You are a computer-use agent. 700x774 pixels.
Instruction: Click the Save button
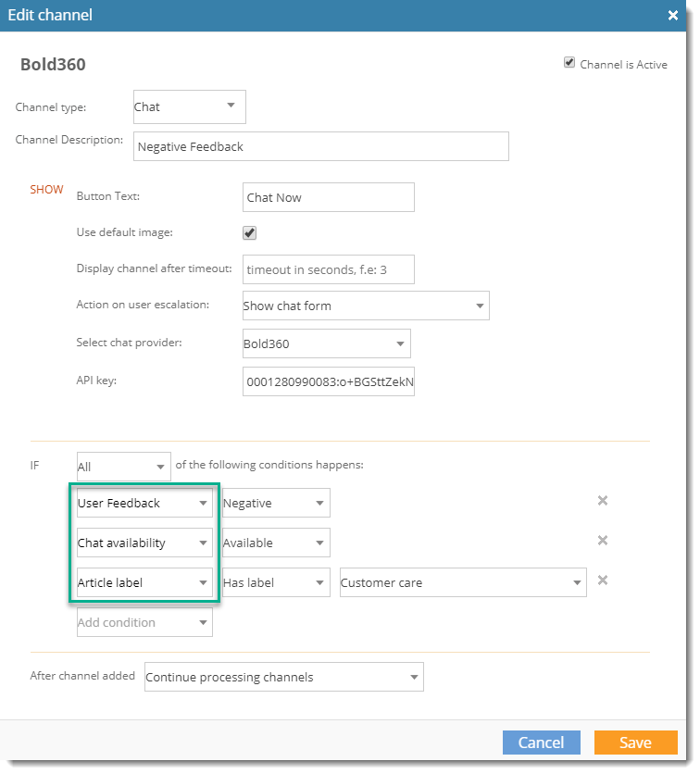(x=635, y=743)
